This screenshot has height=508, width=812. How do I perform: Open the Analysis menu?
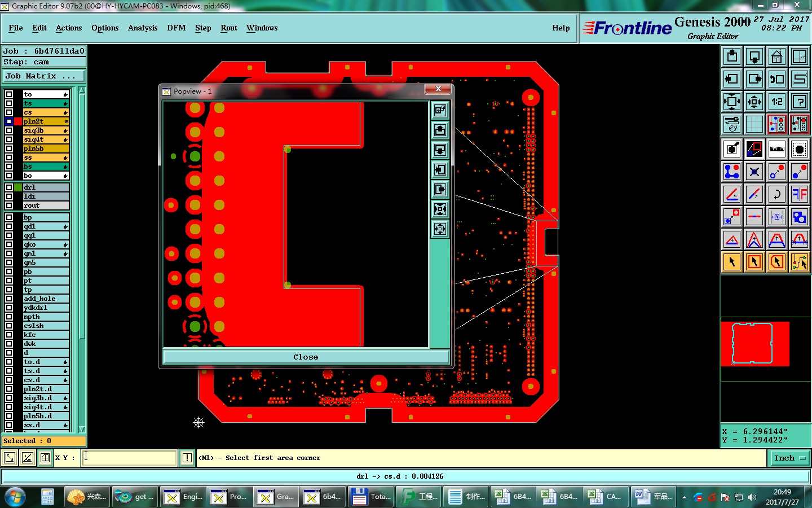point(143,28)
